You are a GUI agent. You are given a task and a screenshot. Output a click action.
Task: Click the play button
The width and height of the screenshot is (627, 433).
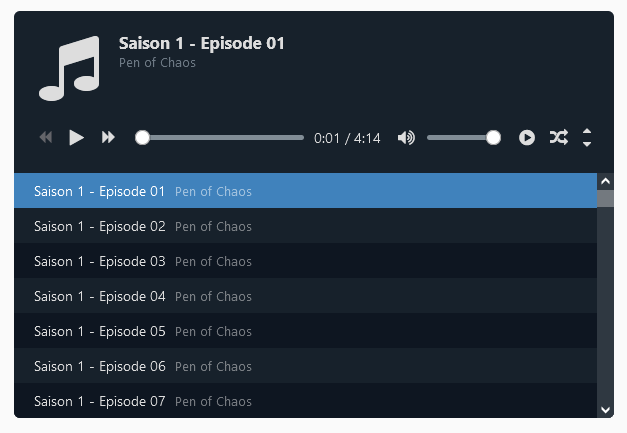[x=76, y=138]
